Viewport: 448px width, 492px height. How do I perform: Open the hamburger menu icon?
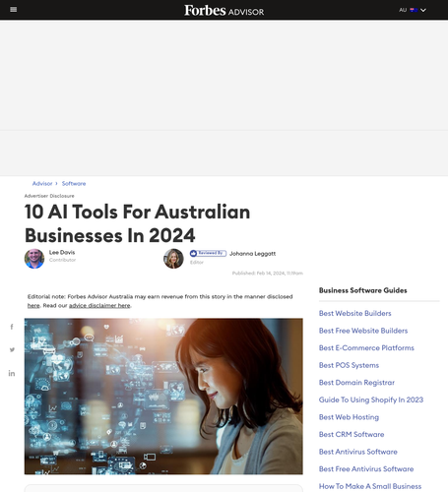click(x=14, y=10)
